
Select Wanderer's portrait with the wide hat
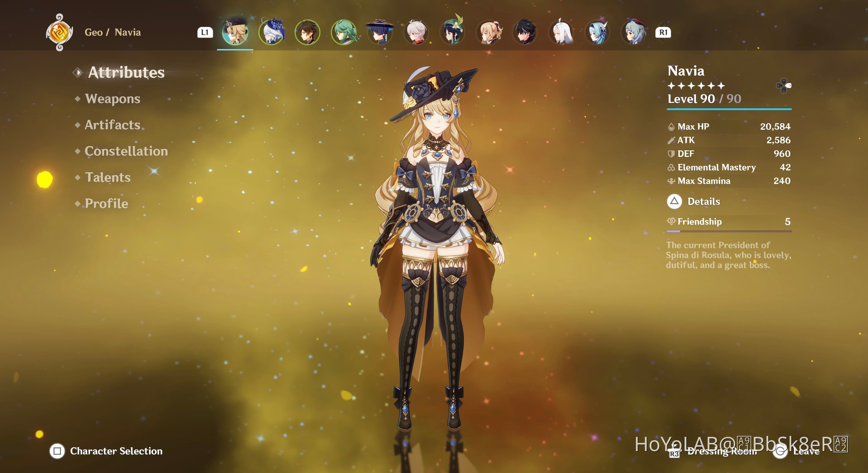380,32
